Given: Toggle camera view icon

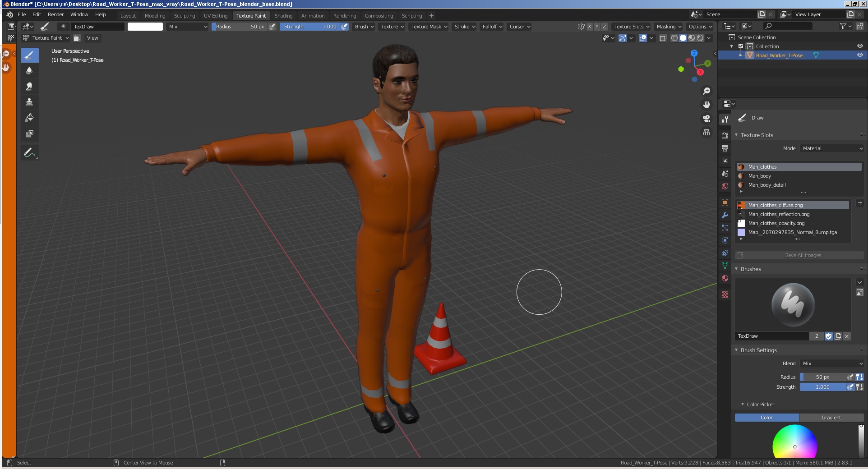Looking at the screenshot, I should coord(706,119).
